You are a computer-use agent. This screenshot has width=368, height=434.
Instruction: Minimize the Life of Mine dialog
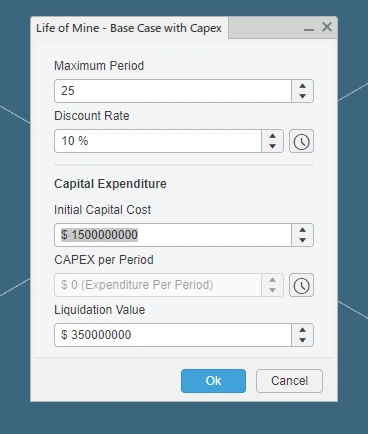point(309,28)
